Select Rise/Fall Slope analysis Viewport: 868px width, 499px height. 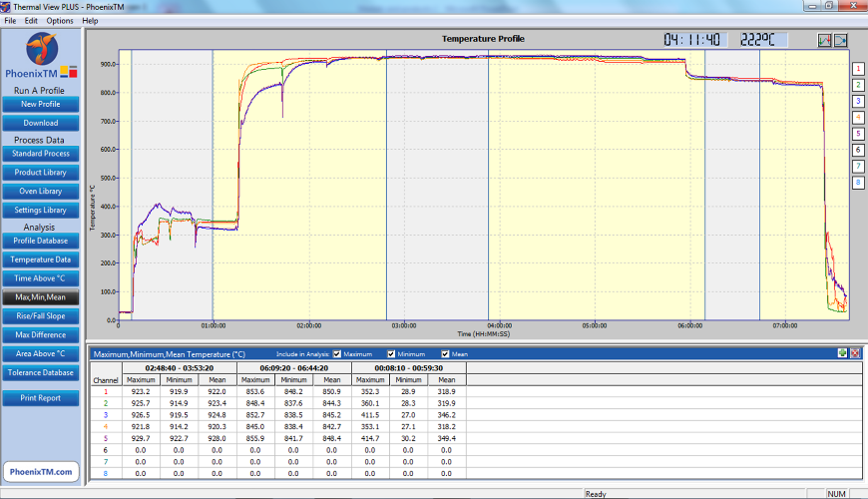pyautogui.click(x=40, y=315)
